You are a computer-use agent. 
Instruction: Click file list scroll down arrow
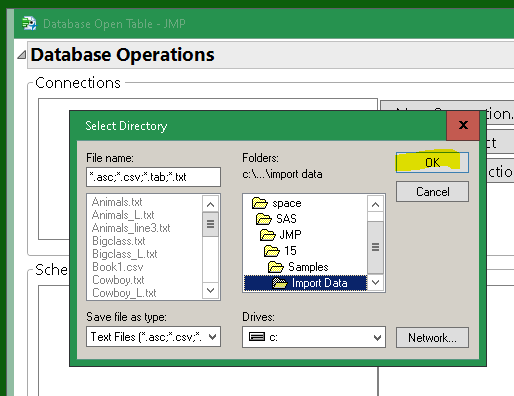coord(210,290)
